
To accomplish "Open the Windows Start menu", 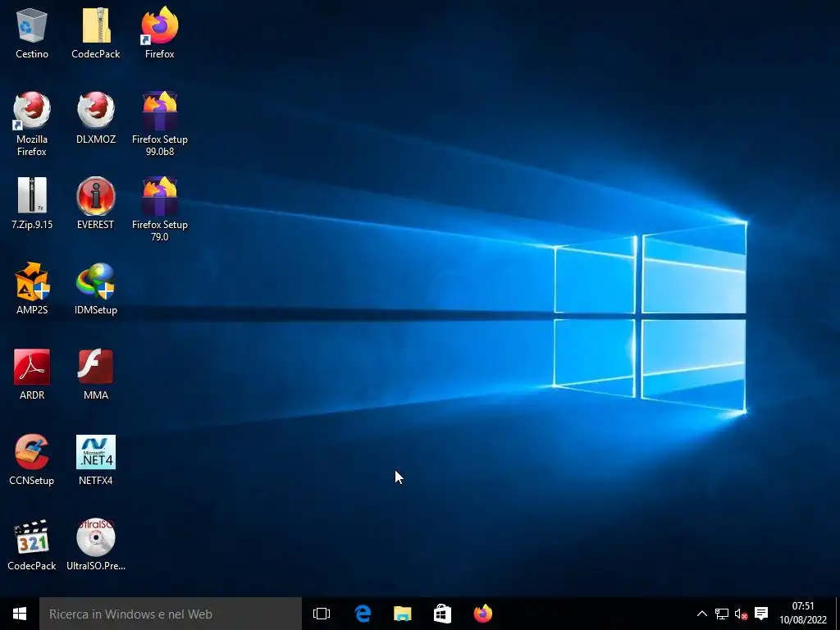I will click(x=20, y=614).
